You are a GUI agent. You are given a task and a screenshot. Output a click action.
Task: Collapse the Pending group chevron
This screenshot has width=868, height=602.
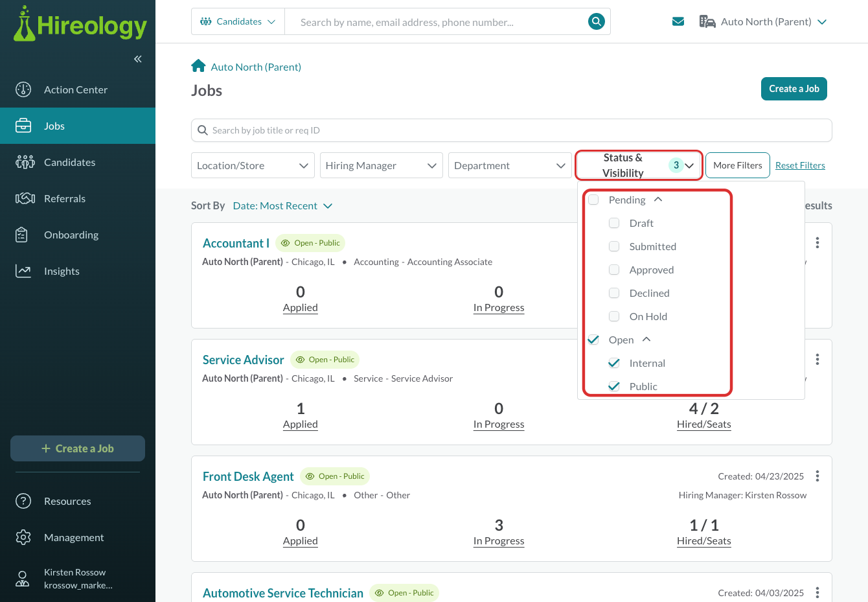(658, 200)
